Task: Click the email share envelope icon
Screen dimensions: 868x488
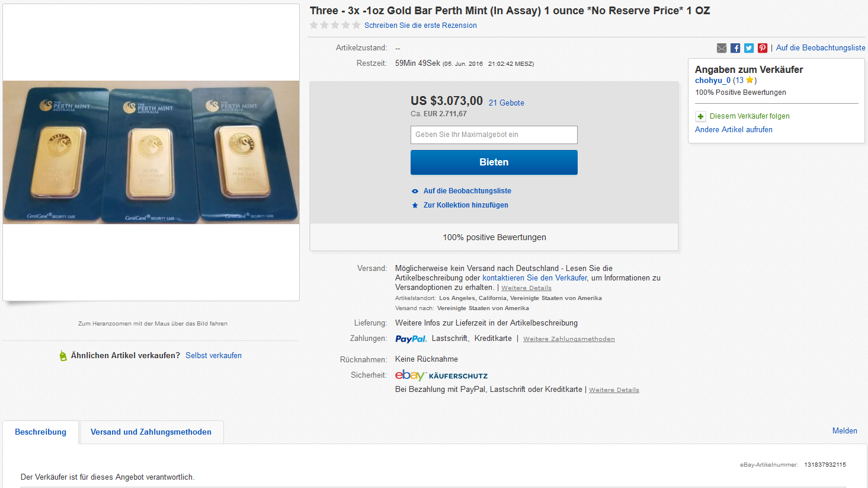Action: 721,48
